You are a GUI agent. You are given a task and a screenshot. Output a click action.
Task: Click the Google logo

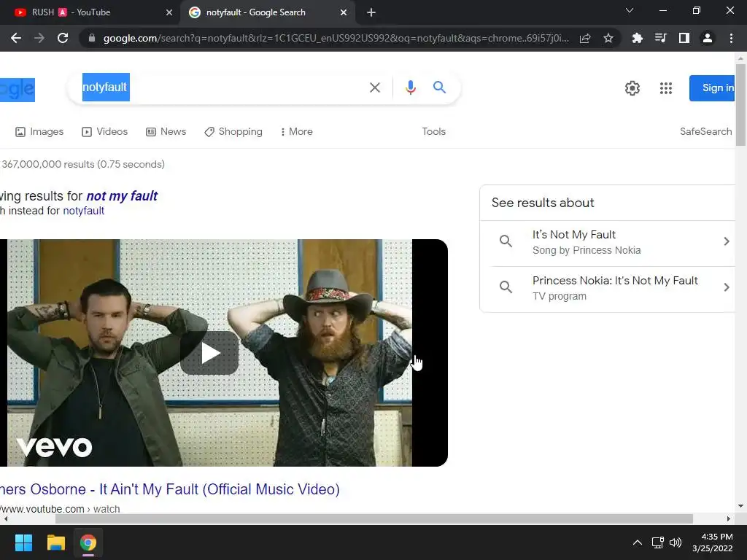click(18, 89)
